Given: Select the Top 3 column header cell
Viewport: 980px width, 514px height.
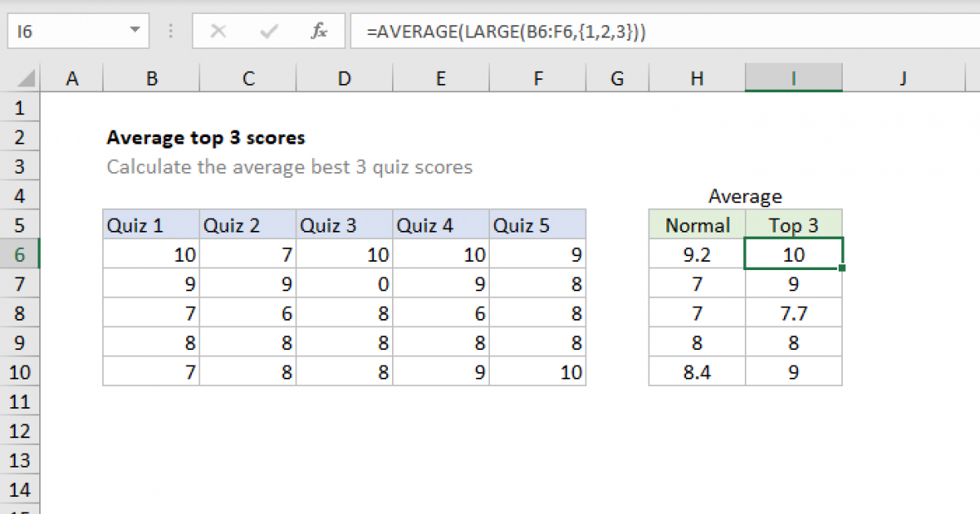Looking at the screenshot, I should coord(793,224).
